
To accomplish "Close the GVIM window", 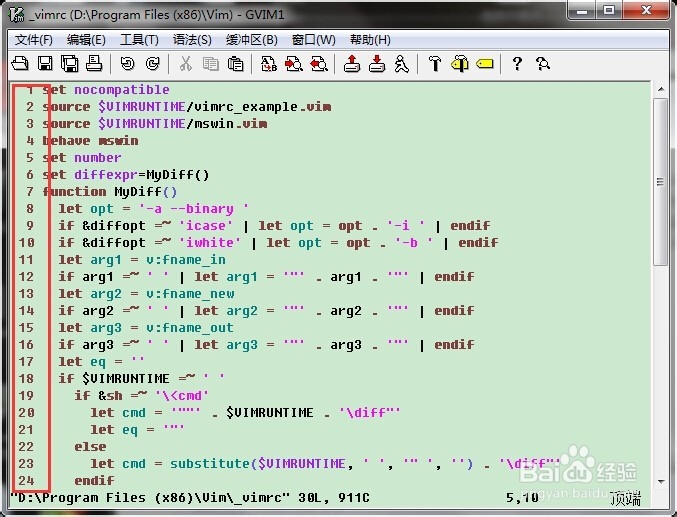I will point(646,10).
